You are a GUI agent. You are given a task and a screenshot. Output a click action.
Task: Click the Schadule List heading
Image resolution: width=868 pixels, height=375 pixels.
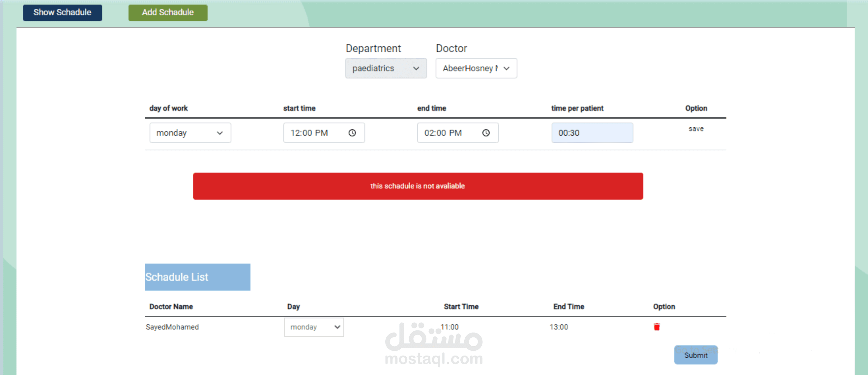click(197, 276)
